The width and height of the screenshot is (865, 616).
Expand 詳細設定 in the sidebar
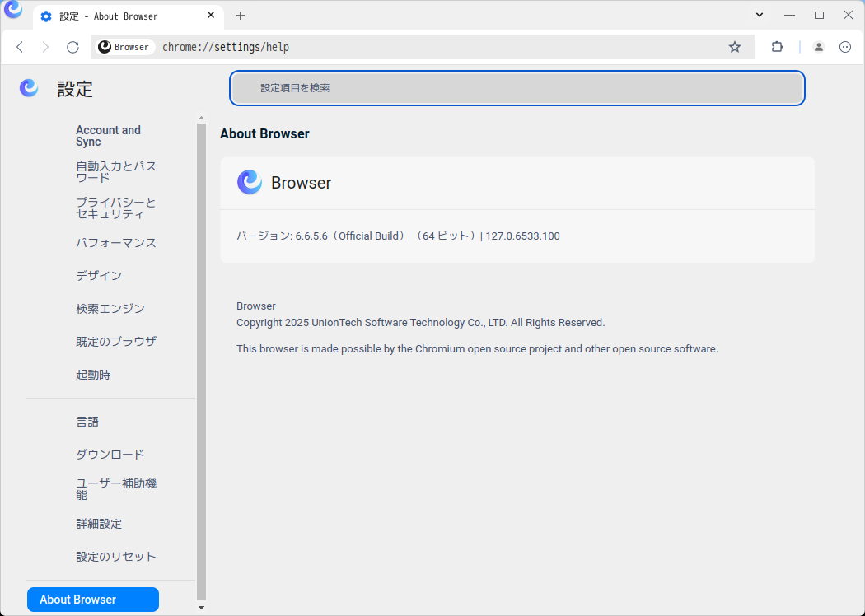pos(99,524)
